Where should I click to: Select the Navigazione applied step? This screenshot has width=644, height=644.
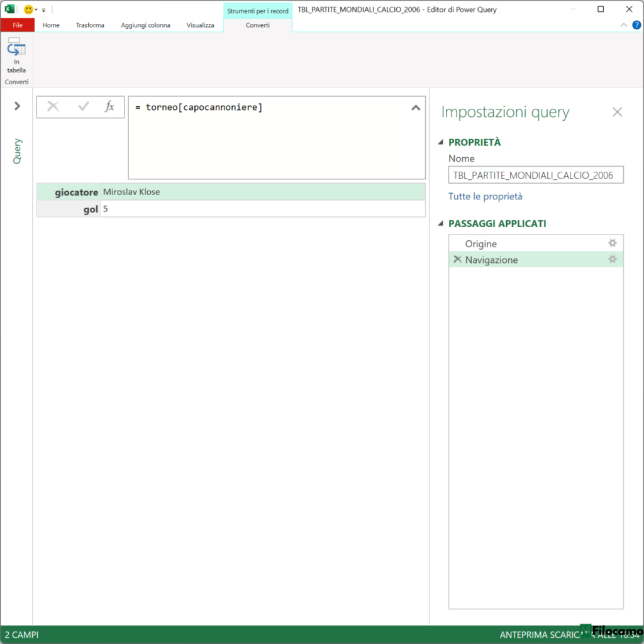click(x=536, y=260)
